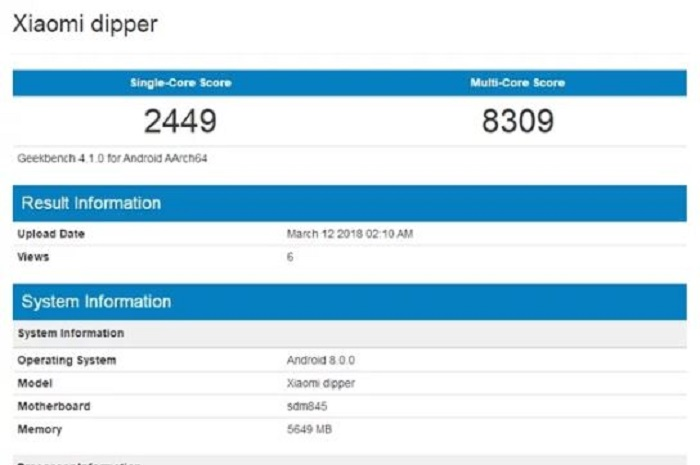Select the motherboard value sdm845

(307, 406)
